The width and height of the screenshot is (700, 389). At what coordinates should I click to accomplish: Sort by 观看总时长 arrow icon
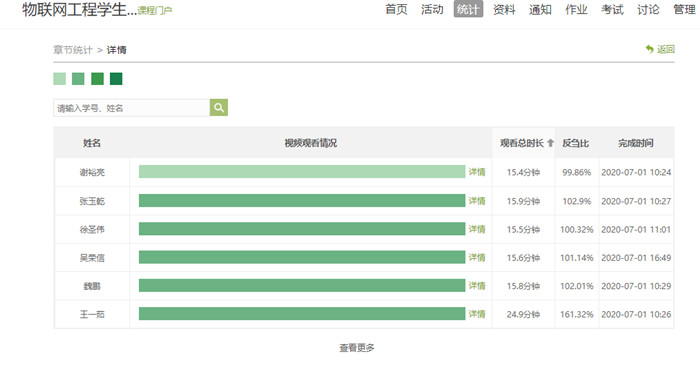coord(550,143)
